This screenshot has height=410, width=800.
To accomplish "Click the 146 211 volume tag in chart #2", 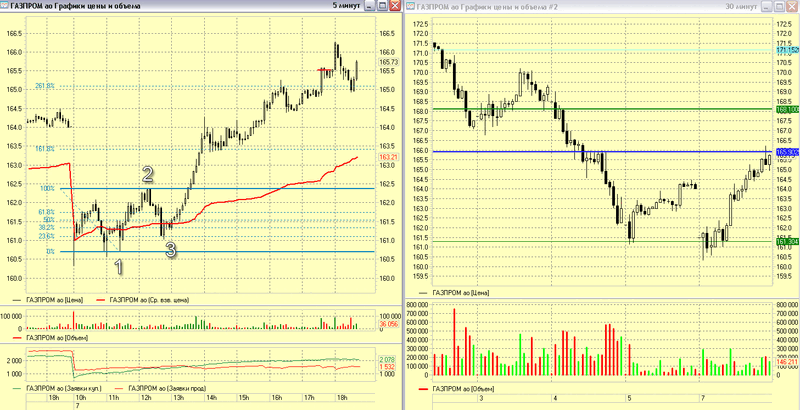I will point(787,363).
